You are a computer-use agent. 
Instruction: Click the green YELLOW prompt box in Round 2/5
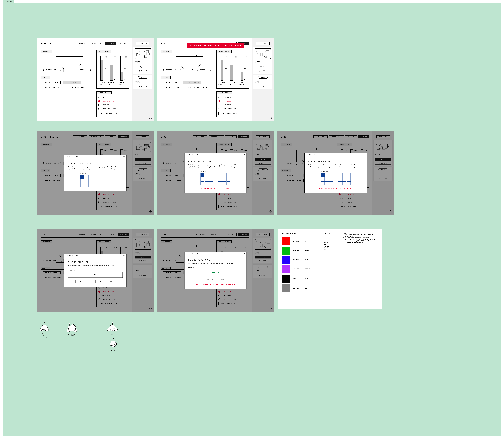pyautogui.click(x=215, y=272)
